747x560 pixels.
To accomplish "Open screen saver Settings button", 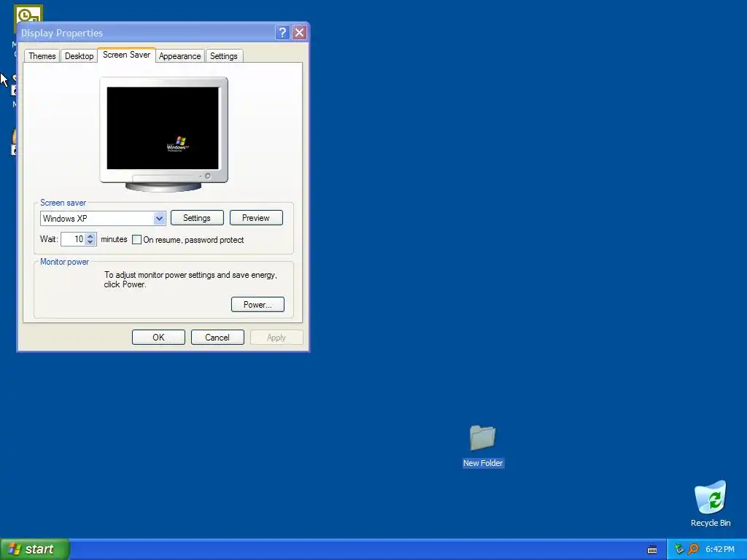I will 197,217.
